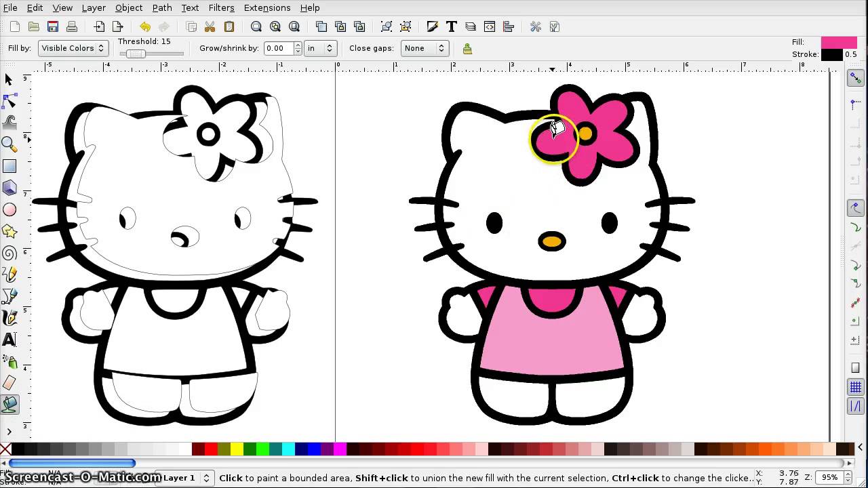Image resolution: width=868 pixels, height=488 pixels.
Task: Toggle snap to guides
Action: pos(856,406)
